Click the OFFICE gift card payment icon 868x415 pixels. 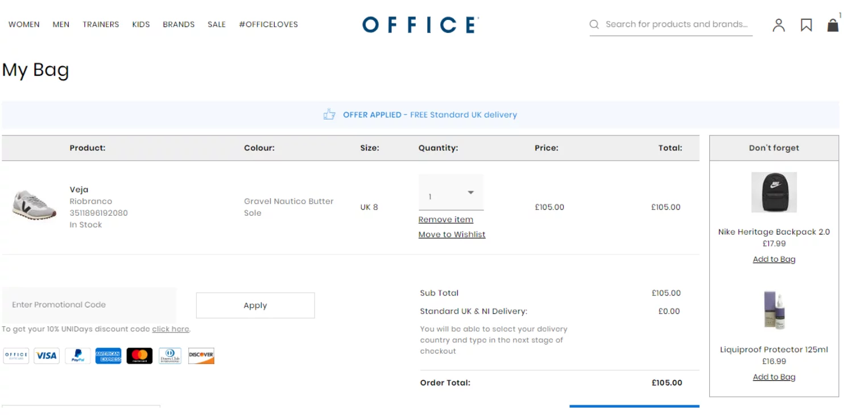16,356
